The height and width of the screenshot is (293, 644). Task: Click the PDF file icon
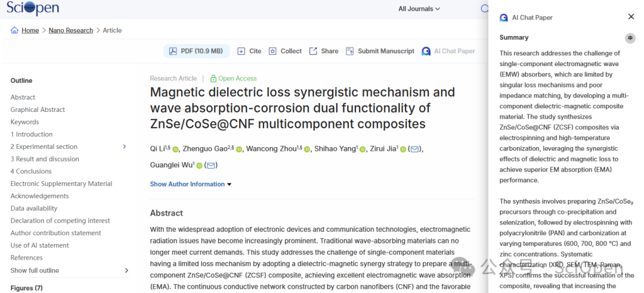point(174,51)
